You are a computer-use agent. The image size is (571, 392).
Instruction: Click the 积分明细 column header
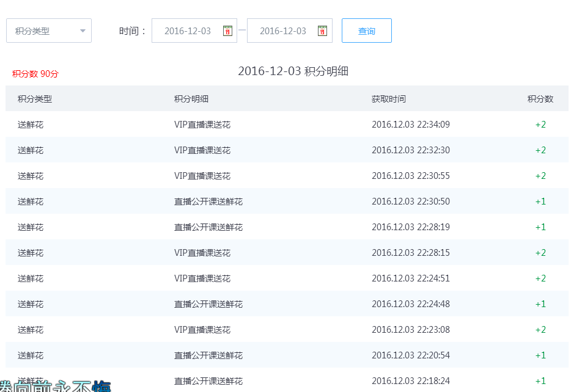[191, 99]
